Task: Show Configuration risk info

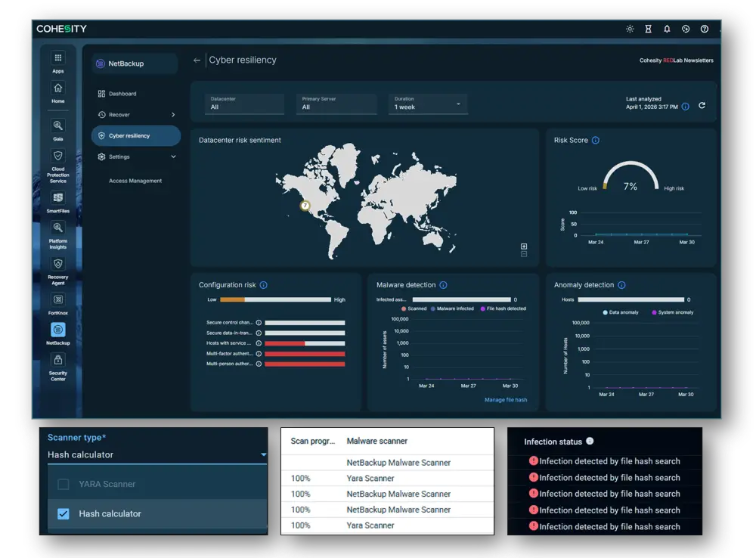Action: [x=263, y=285]
